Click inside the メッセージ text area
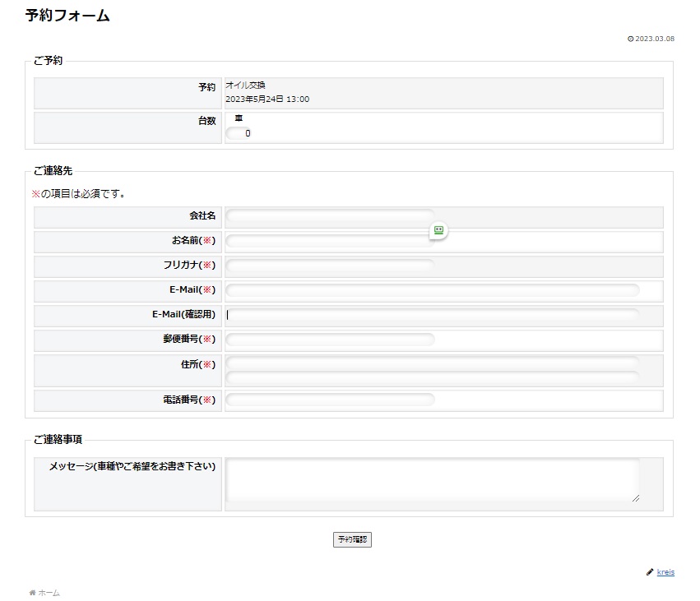Viewport: 700px width, 601px height. tap(432, 480)
